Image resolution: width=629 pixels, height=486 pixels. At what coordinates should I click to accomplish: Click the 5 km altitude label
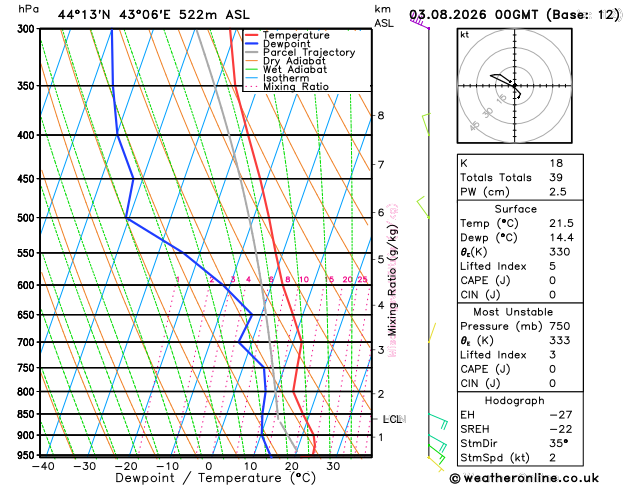[x=381, y=259]
